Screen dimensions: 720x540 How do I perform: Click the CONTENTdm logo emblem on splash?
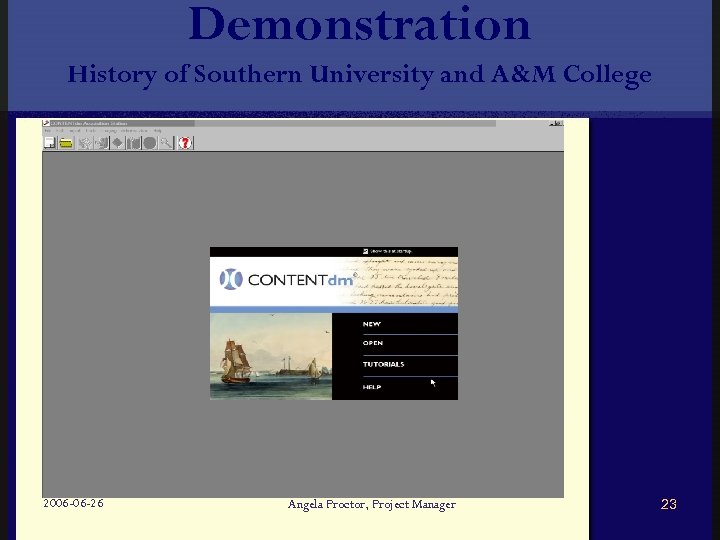click(x=231, y=279)
